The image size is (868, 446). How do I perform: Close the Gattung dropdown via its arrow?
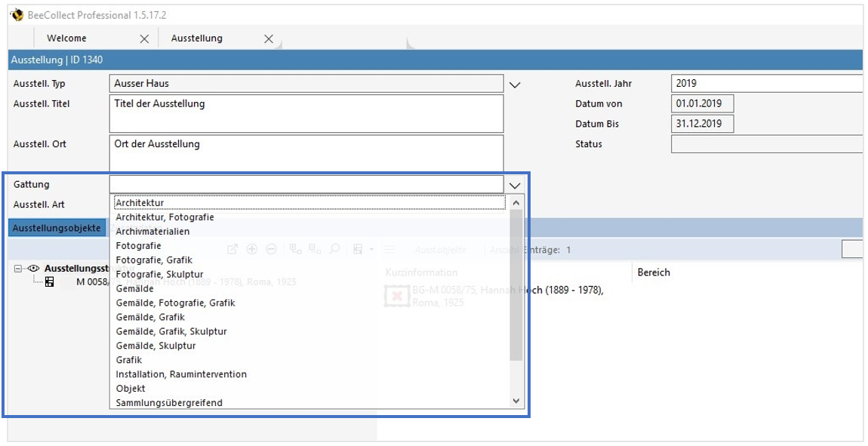point(515,185)
